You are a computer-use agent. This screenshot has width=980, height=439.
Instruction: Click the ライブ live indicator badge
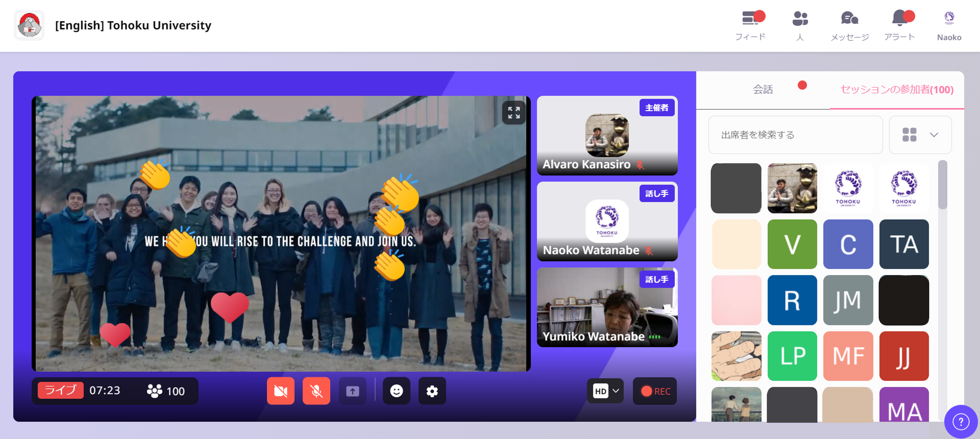click(61, 390)
